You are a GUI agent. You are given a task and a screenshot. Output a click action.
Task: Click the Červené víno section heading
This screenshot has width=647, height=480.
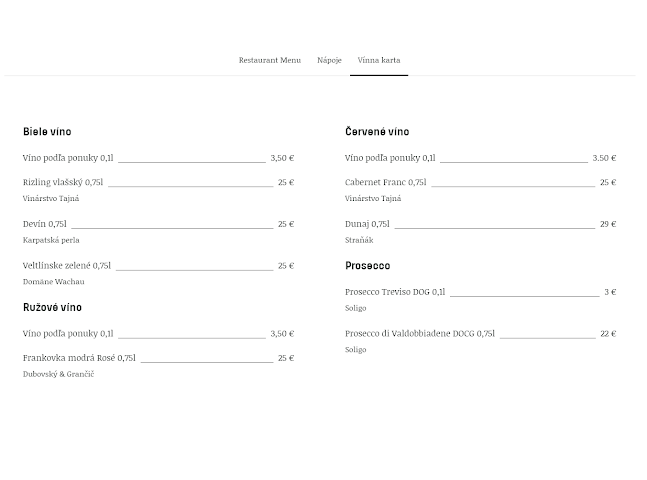[x=376, y=132]
